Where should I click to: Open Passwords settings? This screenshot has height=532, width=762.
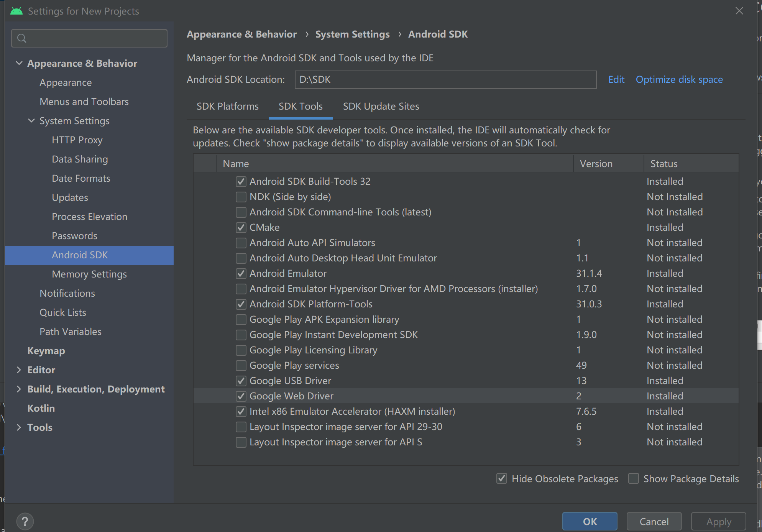tap(74, 236)
